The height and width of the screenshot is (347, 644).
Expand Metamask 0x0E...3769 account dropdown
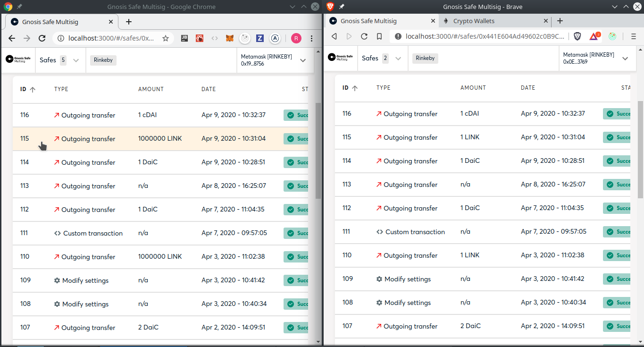[x=625, y=59]
